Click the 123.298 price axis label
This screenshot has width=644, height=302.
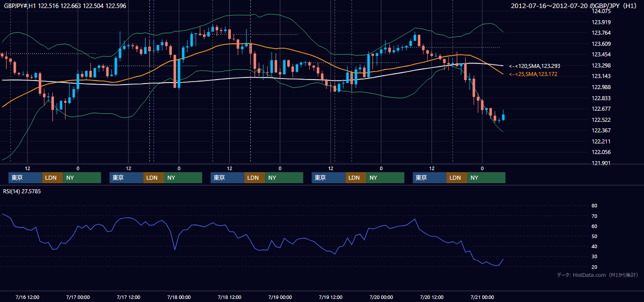(x=601, y=65)
